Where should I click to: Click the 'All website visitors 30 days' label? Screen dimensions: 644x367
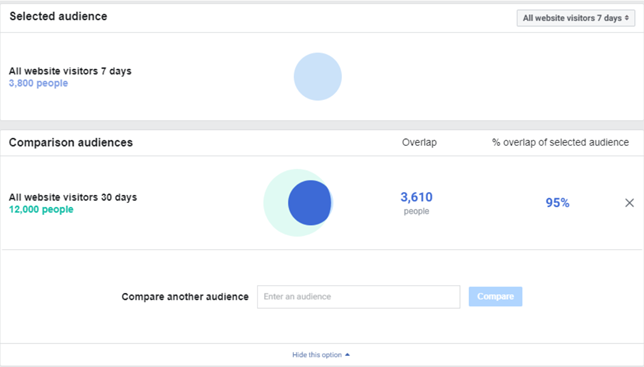point(73,197)
